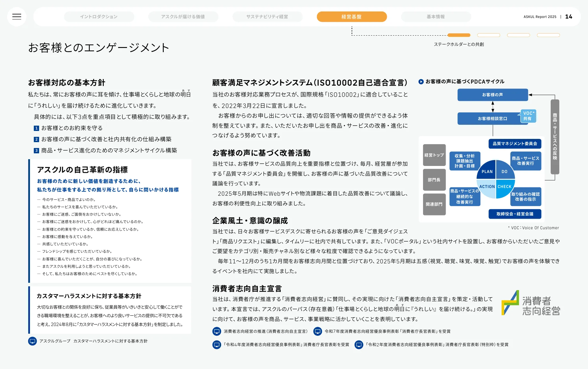Open 令和7年度消費者志向経営優良事例表彰 link

[x=387, y=331]
